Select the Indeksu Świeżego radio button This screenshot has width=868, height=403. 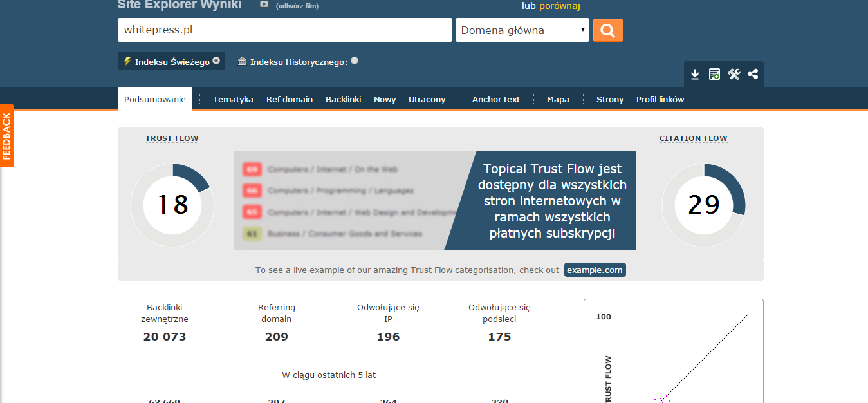click(216, 61)
